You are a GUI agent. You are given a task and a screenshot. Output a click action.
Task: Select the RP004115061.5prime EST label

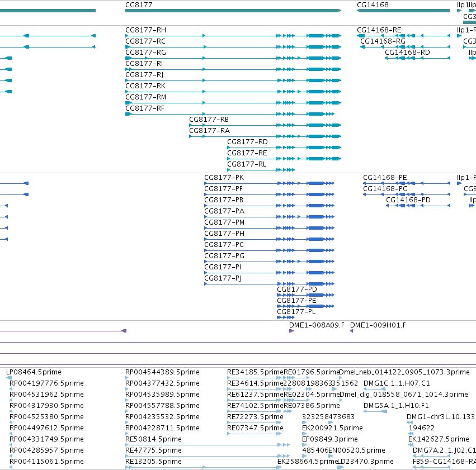pyautogui.click(x=46, y=462)
